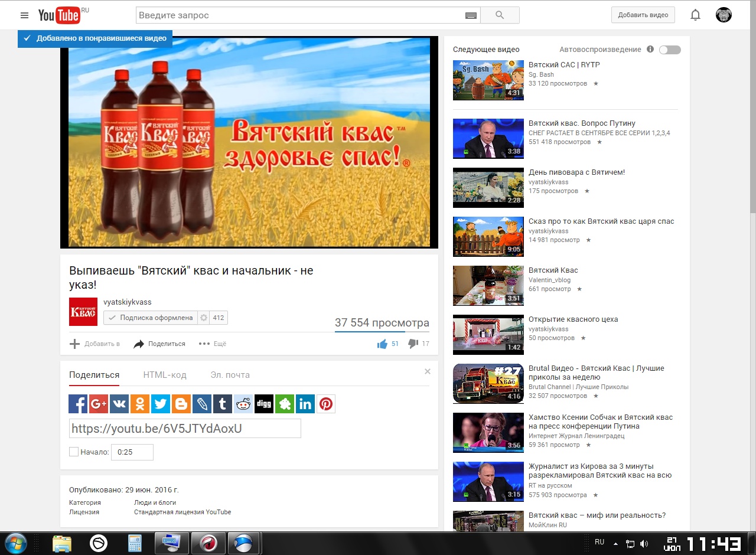Screen dimensions: 756x555
Task: Open thumbnail for Хамство Ксении Собчак video
Action: pyautogui.click(x=488, y=433)
